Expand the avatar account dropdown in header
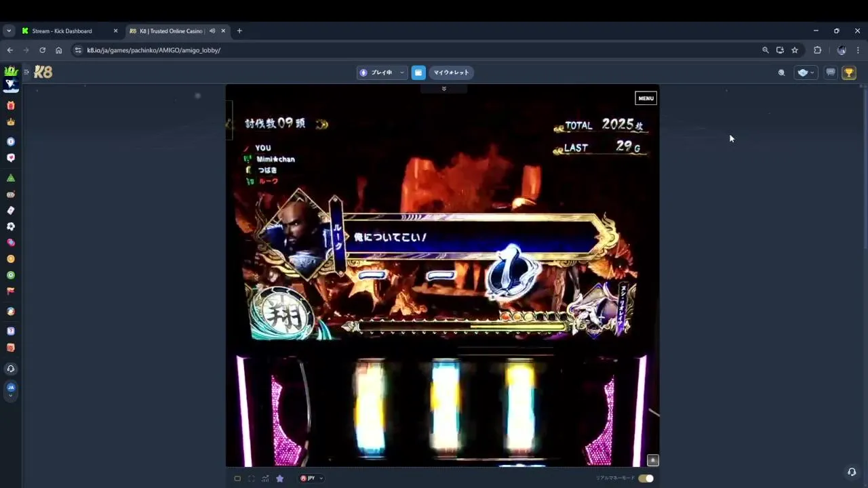 [806, 73]
